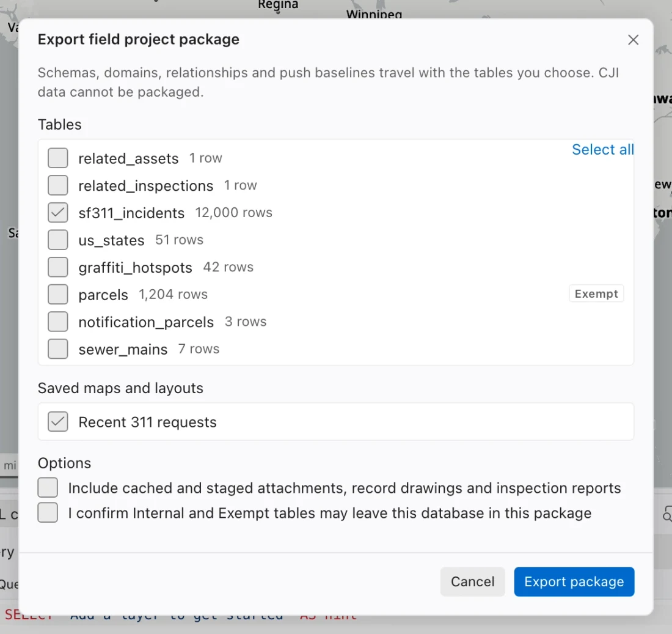Check the related_assets table checkbox
The height and width of the screenshot is (634, 672).
click(58, 158)
